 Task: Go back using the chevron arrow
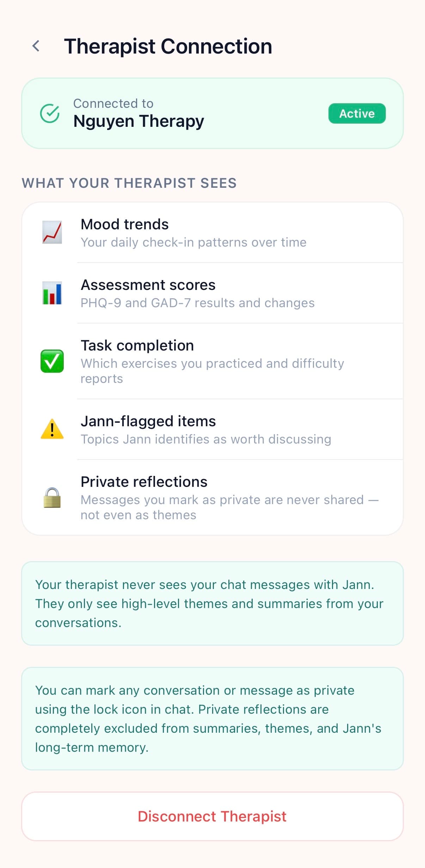tap(37, 46)
